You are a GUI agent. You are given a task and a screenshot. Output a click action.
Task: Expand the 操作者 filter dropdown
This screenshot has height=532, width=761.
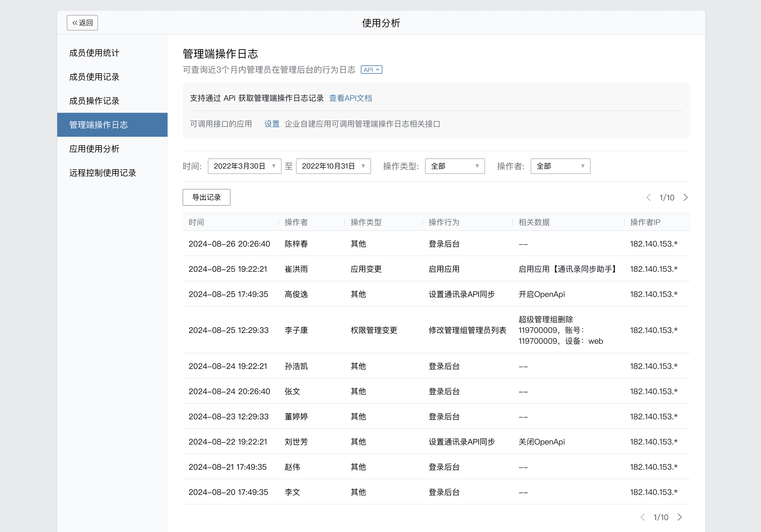(560, 166)
